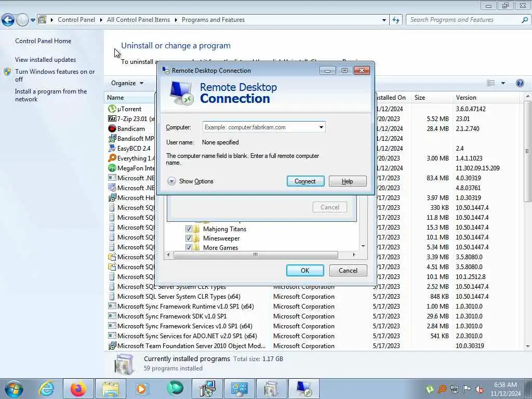Select the µTorrent program icon in list

(112, 109)
